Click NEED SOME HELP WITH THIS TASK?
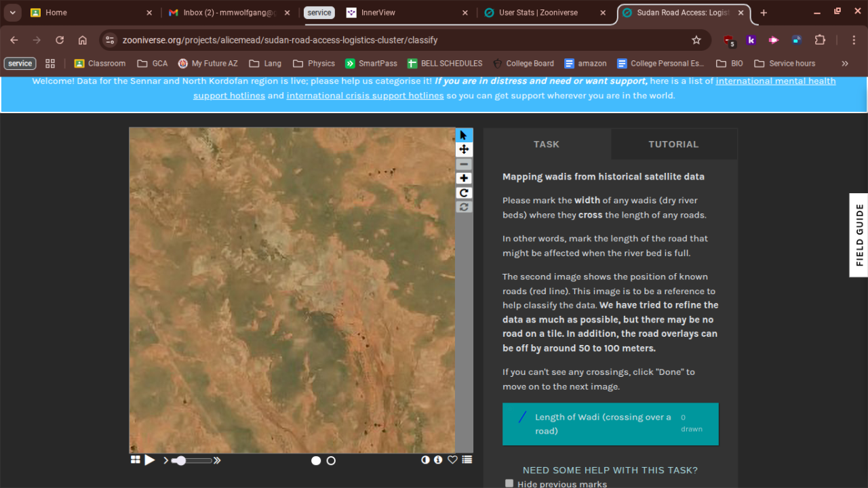Viewport: 868px width, 488px height. coord(610,470)
